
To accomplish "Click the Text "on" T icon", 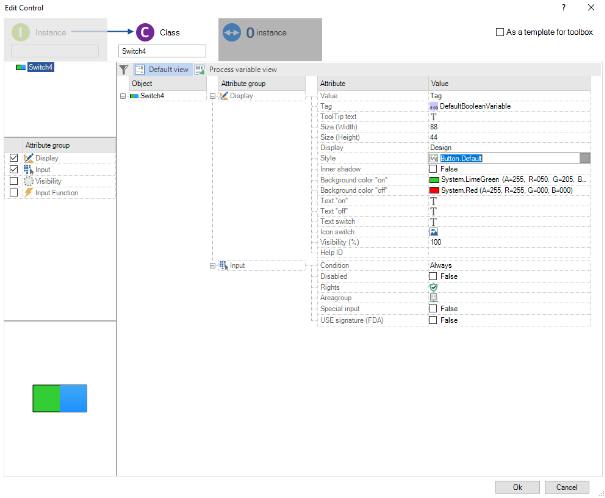I will (433, 201).
